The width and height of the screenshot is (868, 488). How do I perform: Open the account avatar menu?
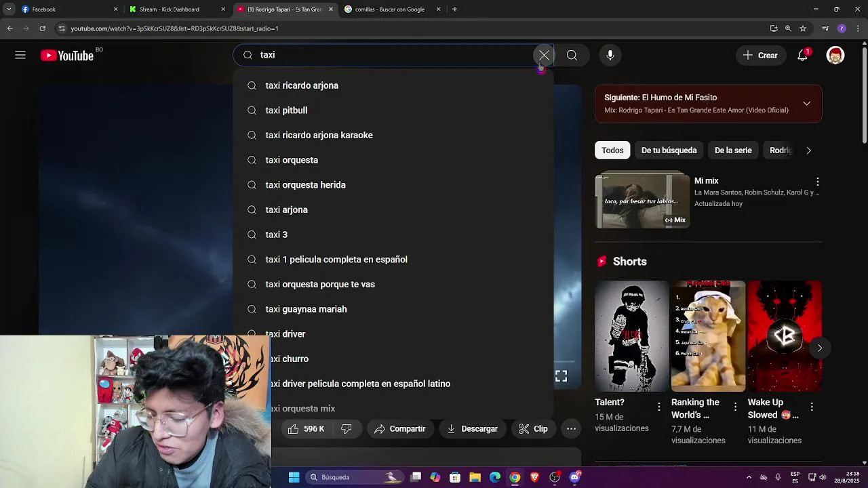(835, 56)
